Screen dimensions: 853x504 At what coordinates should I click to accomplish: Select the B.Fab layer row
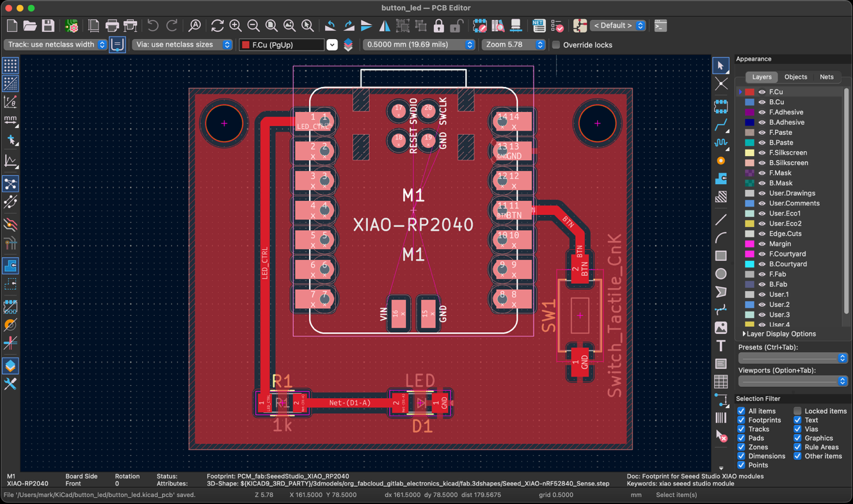[790, 284]
